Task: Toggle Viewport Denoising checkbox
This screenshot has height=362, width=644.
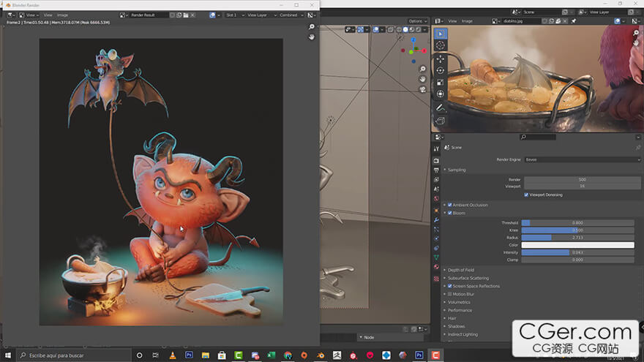Action: (x=526, y=195)
